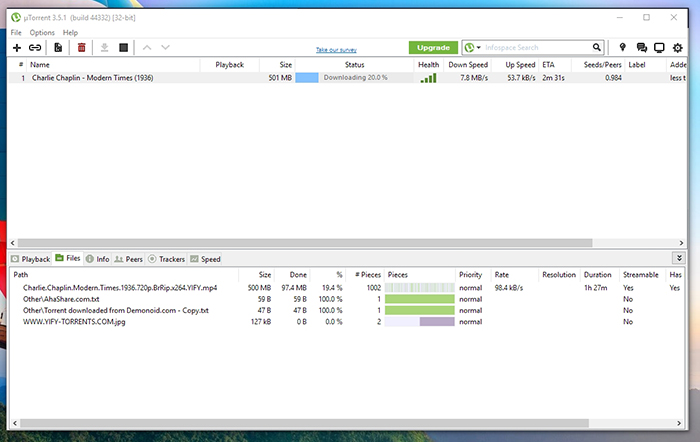
Task: Open Preferences gear icon
Action: click(x=678, y=47)
